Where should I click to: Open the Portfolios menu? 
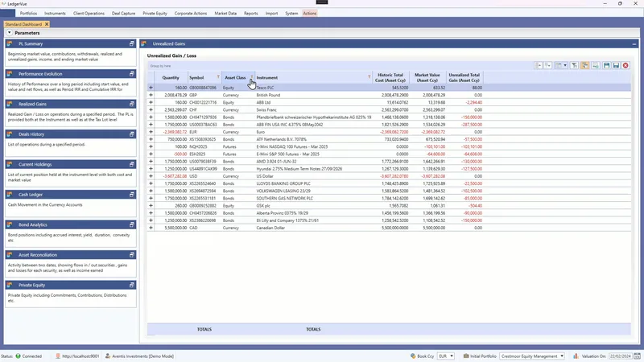[28, 13]
